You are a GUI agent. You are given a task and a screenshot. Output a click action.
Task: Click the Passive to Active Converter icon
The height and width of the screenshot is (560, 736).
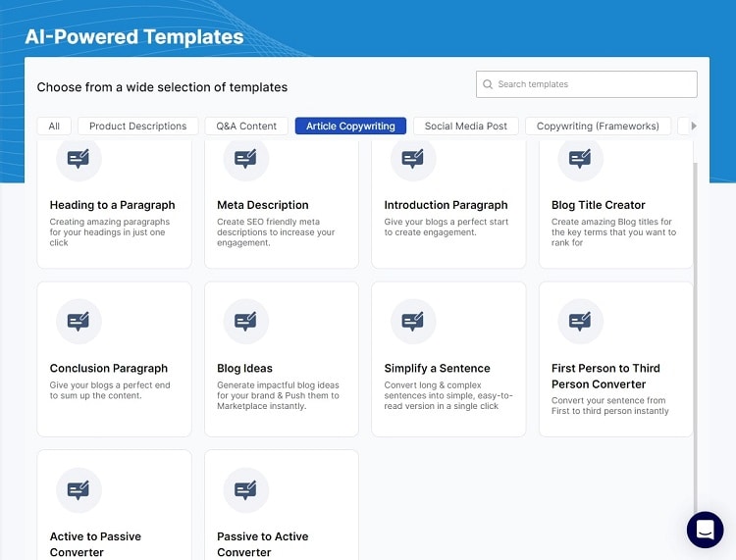click(246, 489)
